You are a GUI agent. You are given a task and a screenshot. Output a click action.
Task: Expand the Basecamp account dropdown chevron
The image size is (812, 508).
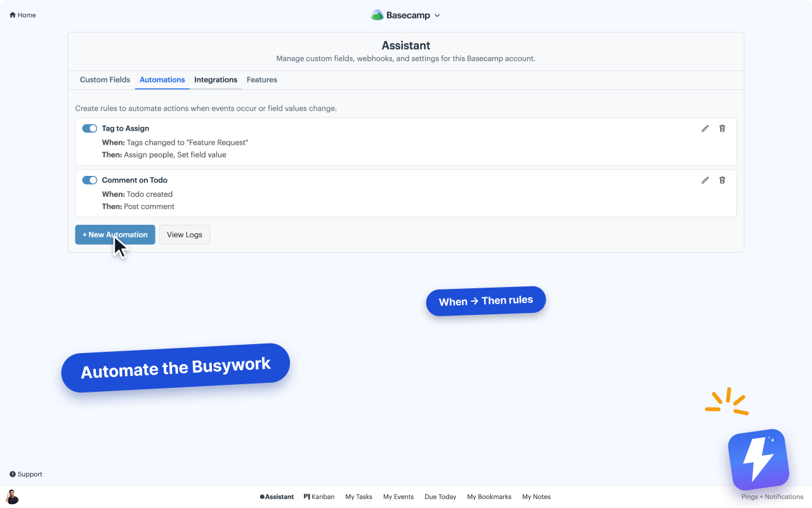pos(437,15)
